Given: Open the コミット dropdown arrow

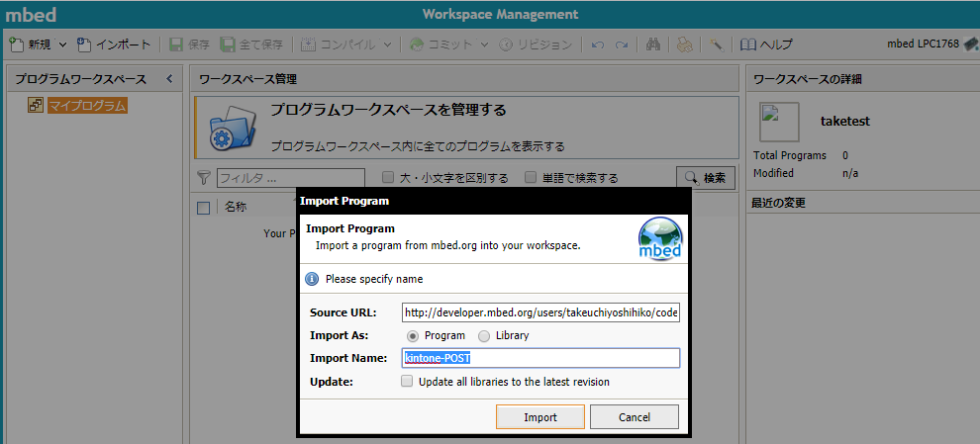Looking at the screenshot, I should (484, 44).
